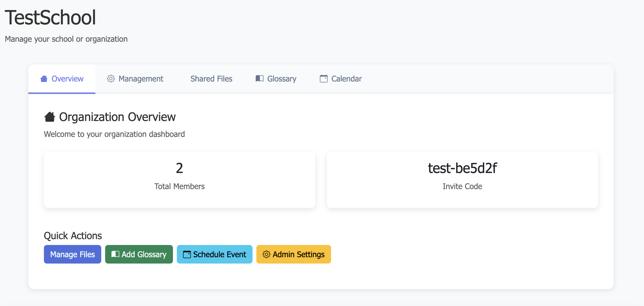
Task: Click the book icon in Add Glossary
Action: pos(115,254)
